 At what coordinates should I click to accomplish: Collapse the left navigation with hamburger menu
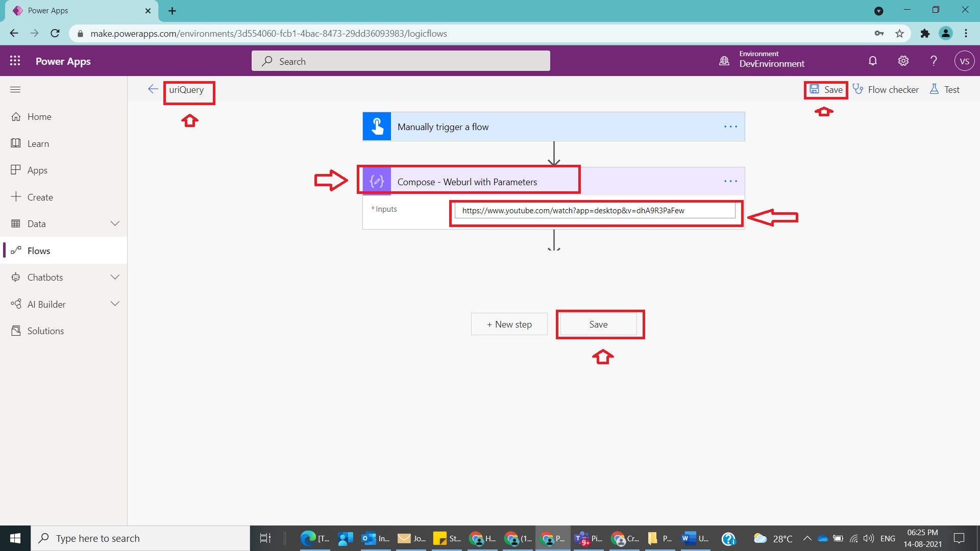[15, 89]
